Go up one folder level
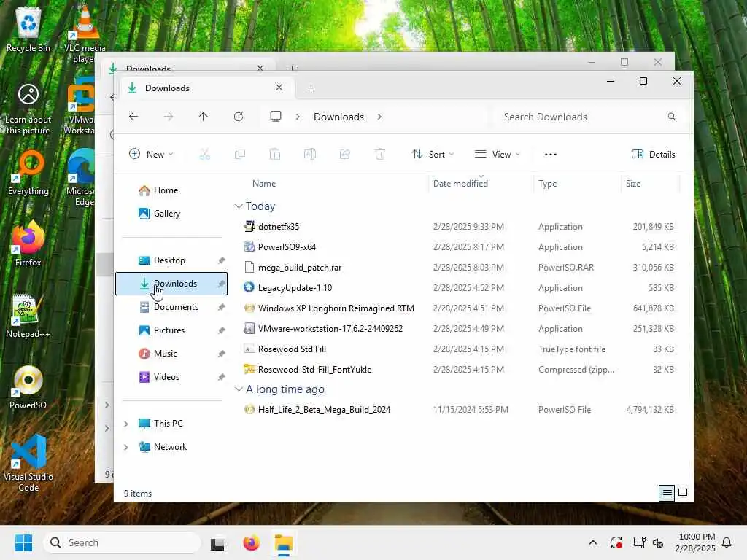 (x=204, y=117)
